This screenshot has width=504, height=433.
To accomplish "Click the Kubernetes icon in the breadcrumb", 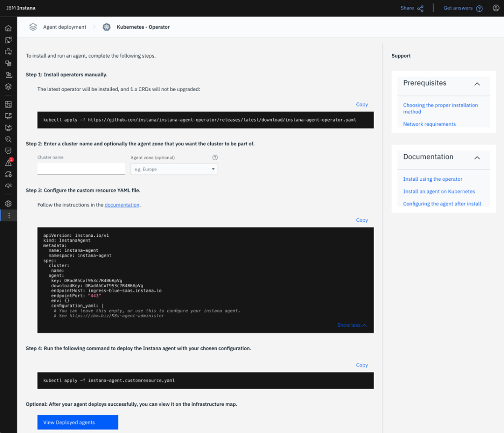I will [107, 27].
